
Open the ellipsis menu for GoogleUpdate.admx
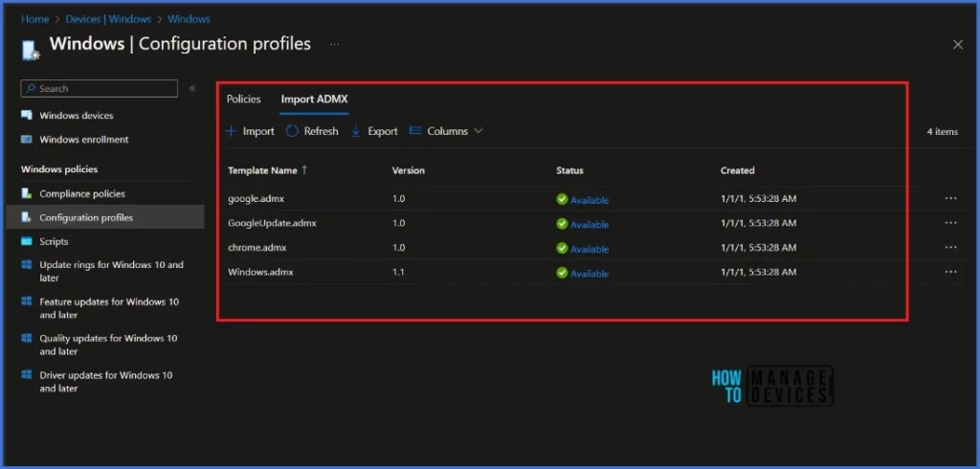click(950, 223)
